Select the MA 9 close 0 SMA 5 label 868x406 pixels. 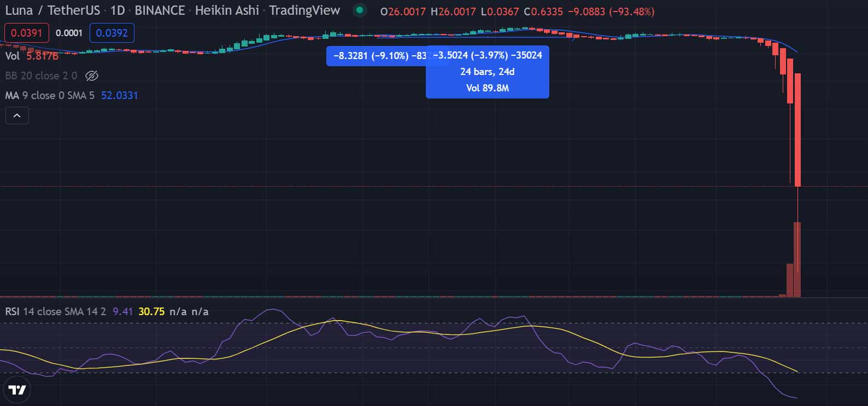[x=50, y=95]
